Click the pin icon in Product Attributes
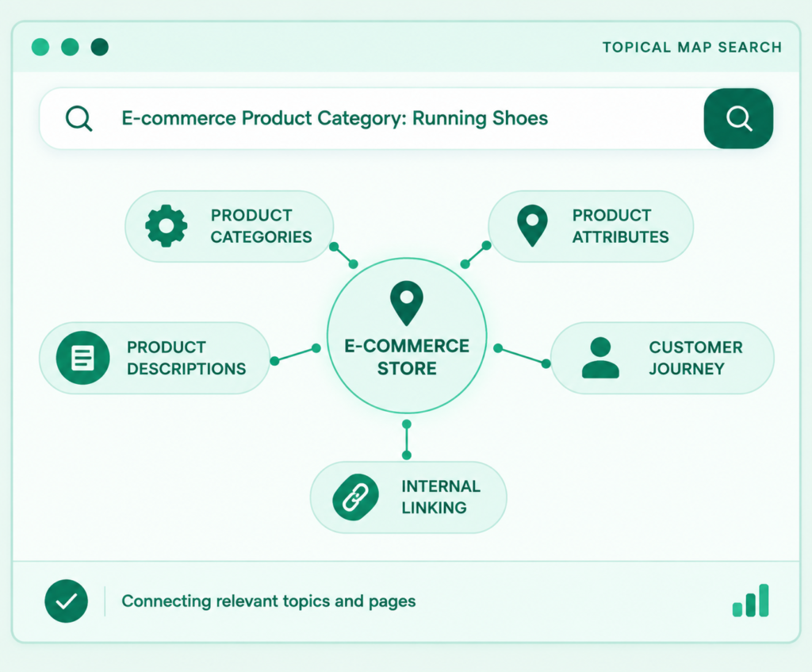This screenshot has width=812, height=672. point(532,225)
